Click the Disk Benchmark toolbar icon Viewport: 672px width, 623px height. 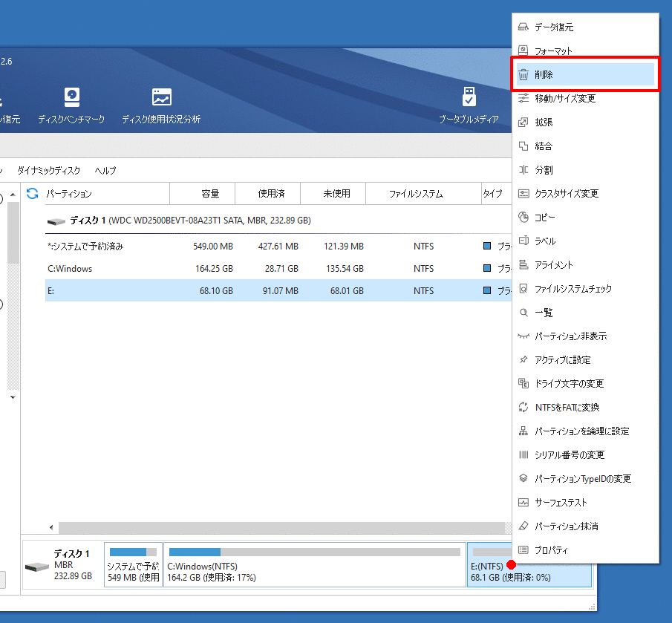coord(71,98)
